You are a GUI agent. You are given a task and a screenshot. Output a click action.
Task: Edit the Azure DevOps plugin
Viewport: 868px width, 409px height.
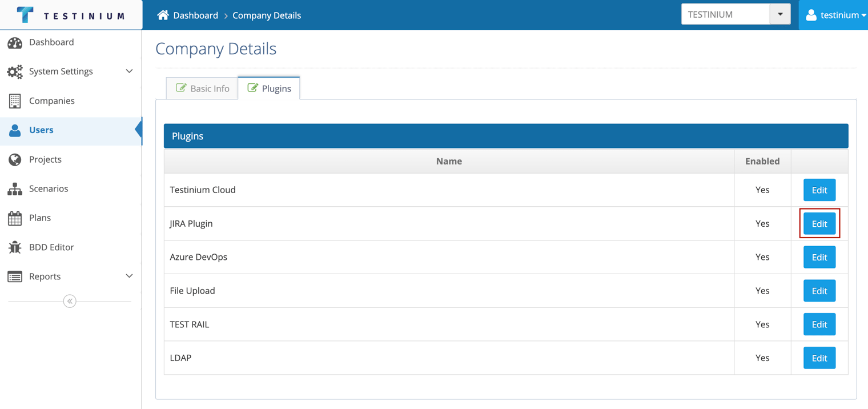pyautogui.click(x=819, y=257)
